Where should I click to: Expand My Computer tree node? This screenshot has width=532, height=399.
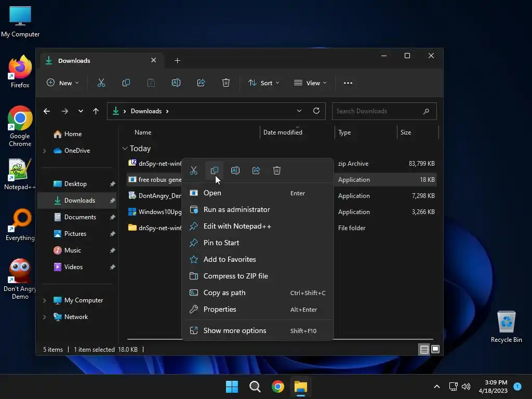[x=45, y=300]
